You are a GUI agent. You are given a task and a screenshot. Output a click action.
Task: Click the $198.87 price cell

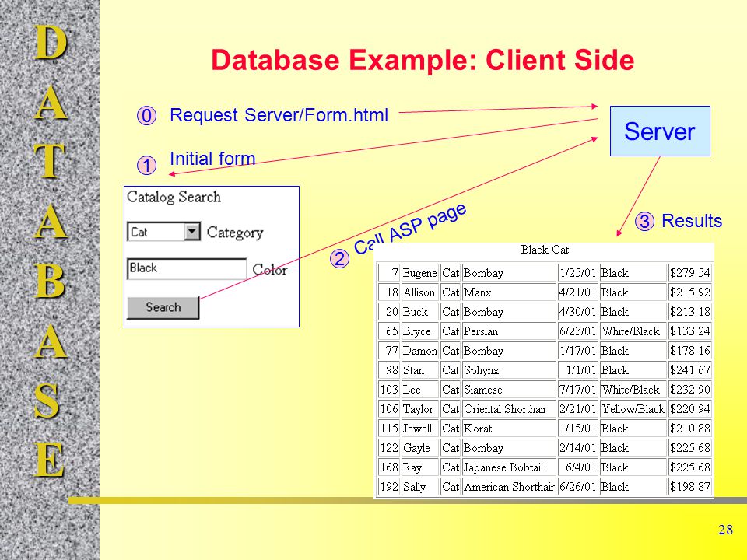point(690,487)
